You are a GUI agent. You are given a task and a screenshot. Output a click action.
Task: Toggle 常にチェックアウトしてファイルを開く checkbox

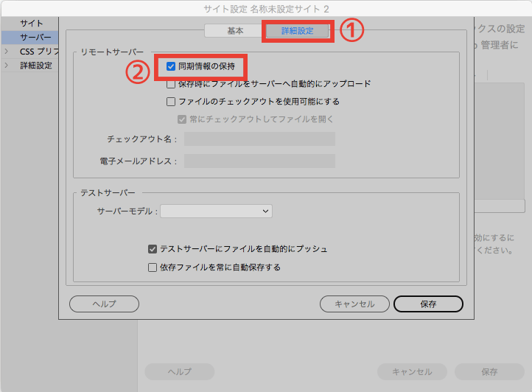click(182, 119)
